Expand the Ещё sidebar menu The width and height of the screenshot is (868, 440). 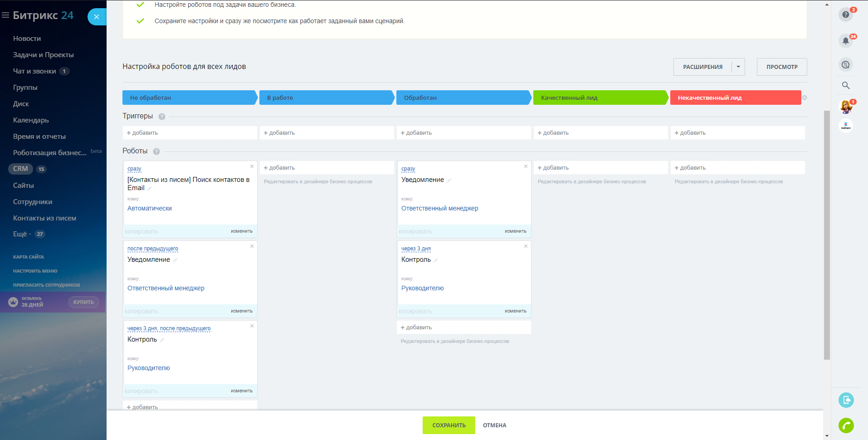22,234
